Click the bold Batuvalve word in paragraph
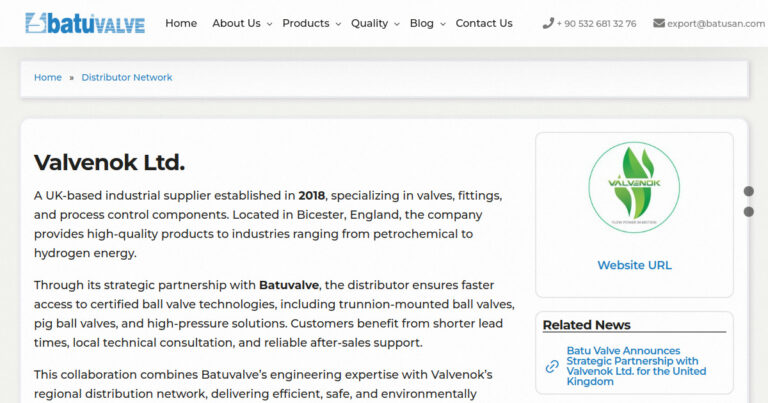Image resolution: width=768 pixels, height=403 pixels. coord(289,285)
